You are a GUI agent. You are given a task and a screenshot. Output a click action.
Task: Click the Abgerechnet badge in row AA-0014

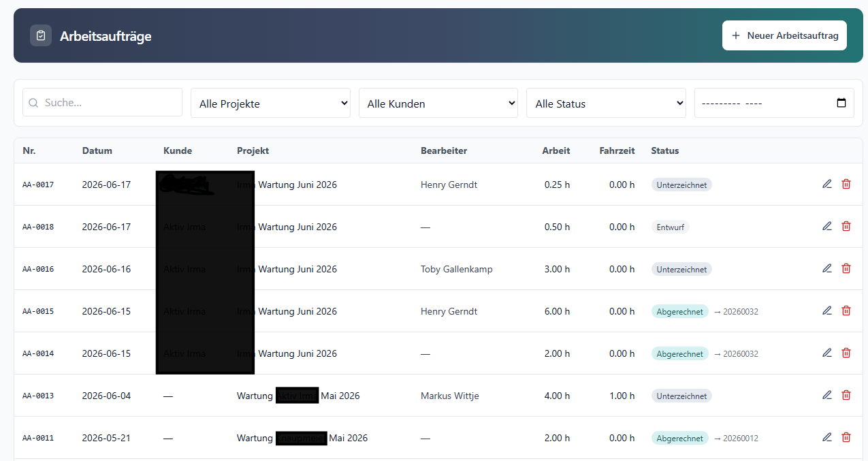680,353
